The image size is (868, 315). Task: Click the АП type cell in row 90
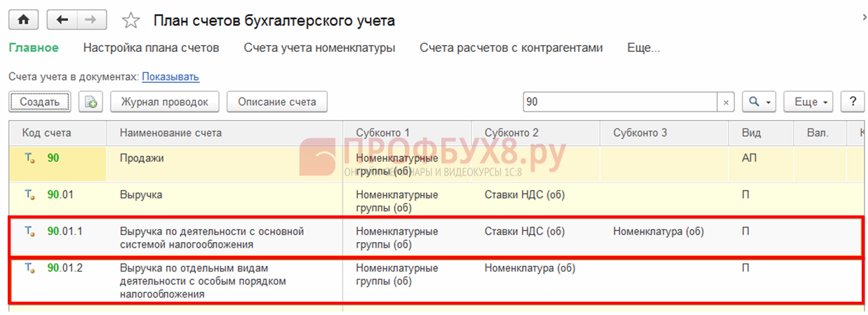(x=749, y=159)
